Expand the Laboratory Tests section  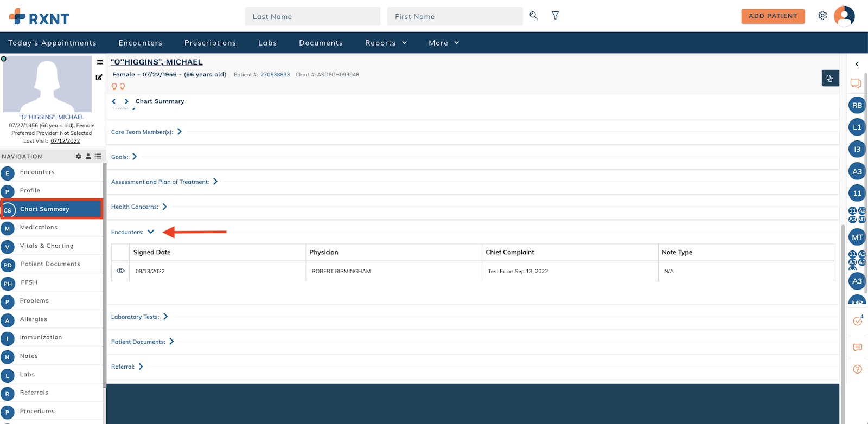click(165, 317)
